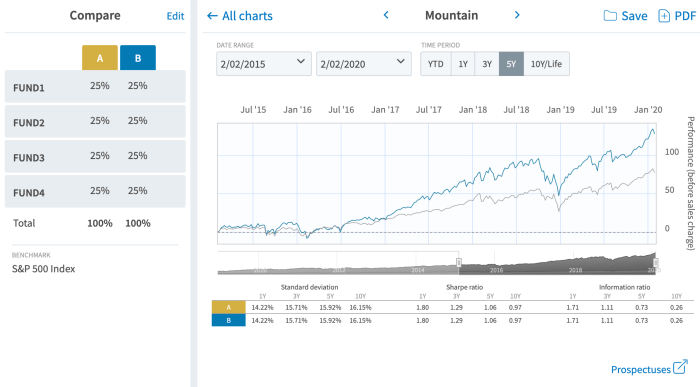700x387 pixels.
Task: Click the Save folder icon
Action: [610, 16]
